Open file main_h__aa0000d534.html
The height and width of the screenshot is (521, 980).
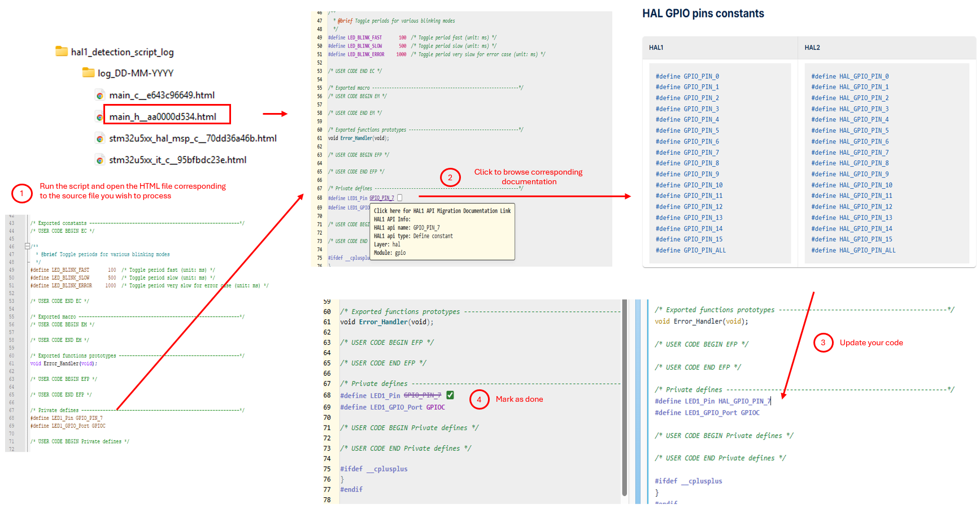163,116
